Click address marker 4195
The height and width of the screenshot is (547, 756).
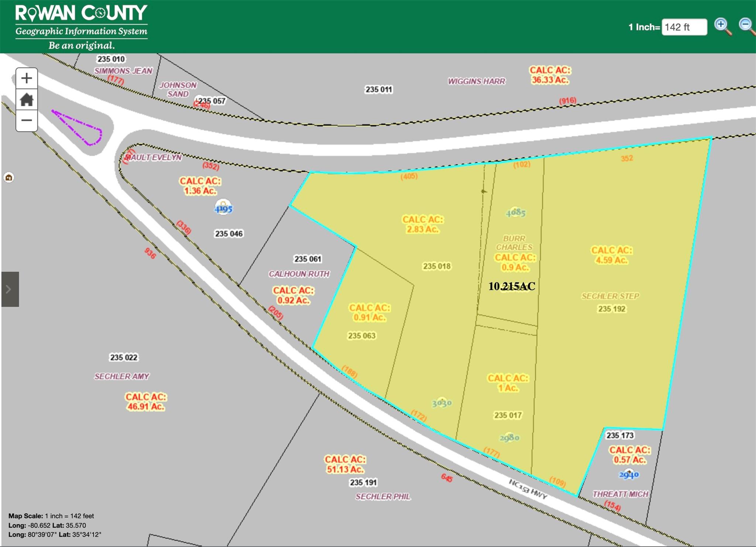tap(223, 208)
